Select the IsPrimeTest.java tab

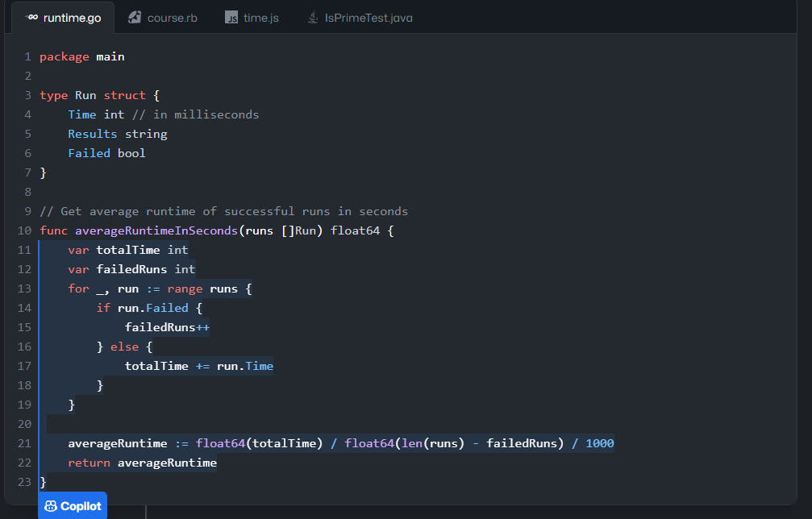(369, 18)
